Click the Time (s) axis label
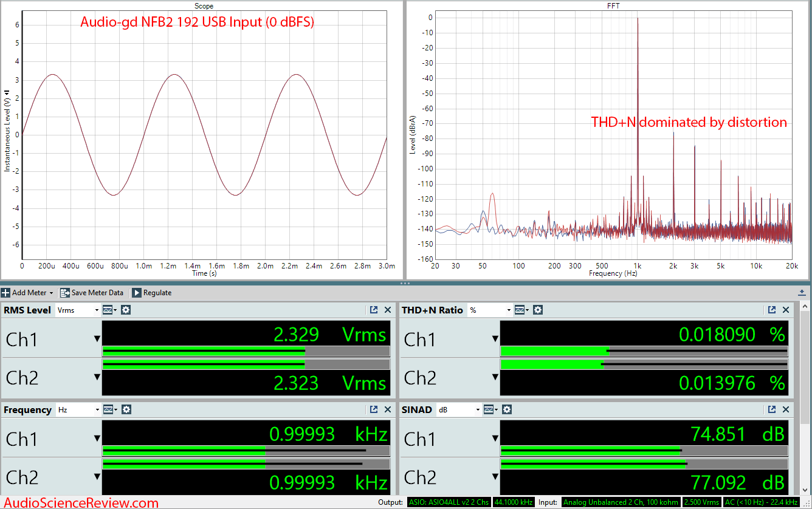Image resolution: width=812 pixels, height=509 pixels. 204,273
